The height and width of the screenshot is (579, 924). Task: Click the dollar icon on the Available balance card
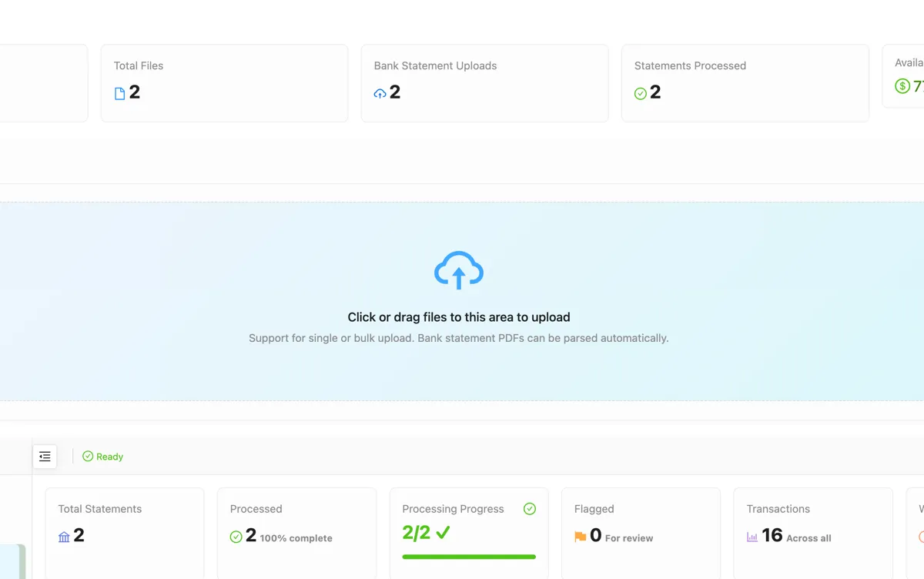(902, 86)
